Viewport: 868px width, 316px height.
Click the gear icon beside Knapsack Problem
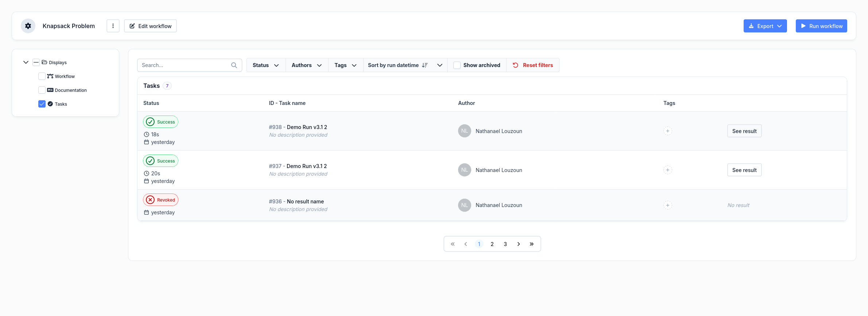pyautogui.click(x=28, y=26)
